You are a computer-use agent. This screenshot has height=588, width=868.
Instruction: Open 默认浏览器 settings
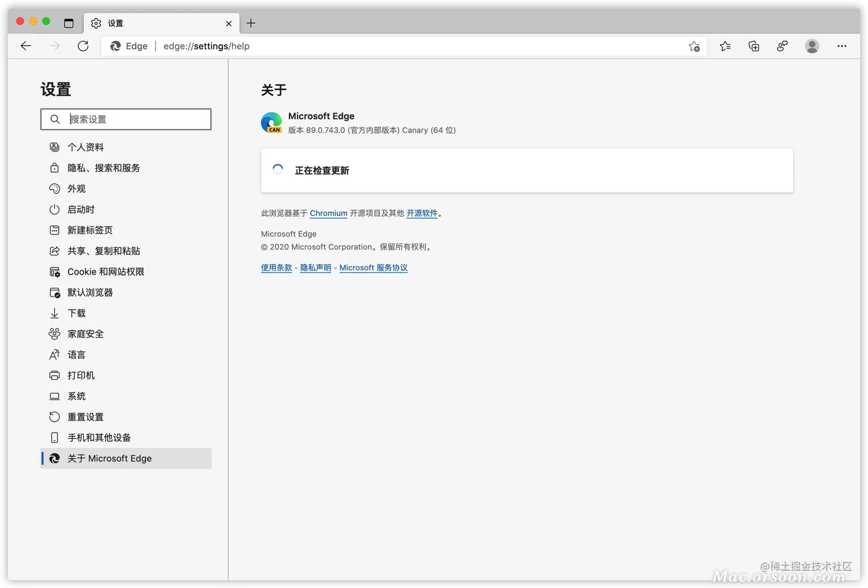[x=126, y=292]
